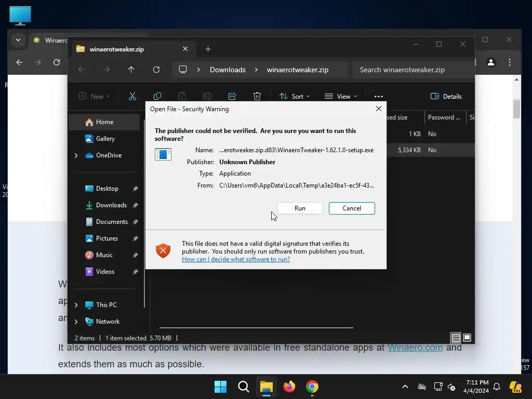
Task: Select the 5,334 KB file row
Action: coord(430,150)
